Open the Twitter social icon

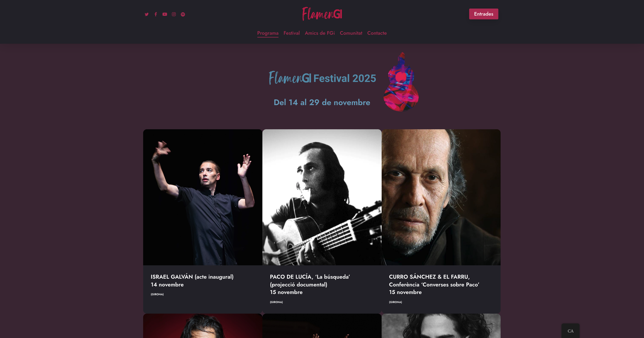pos(147,14)
